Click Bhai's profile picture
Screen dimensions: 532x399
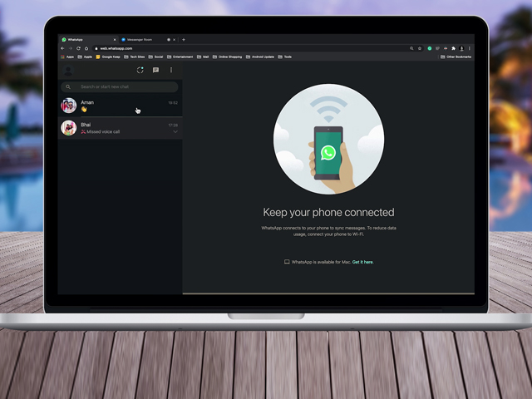68,128
